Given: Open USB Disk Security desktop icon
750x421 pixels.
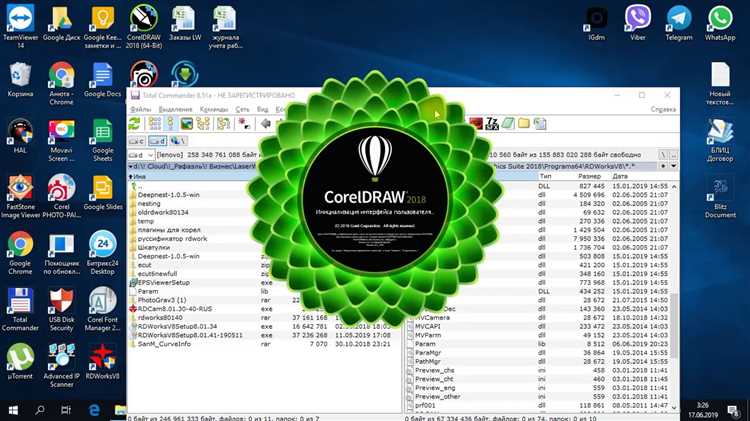Looking at the screenshot, I should (x=61, y=310).
